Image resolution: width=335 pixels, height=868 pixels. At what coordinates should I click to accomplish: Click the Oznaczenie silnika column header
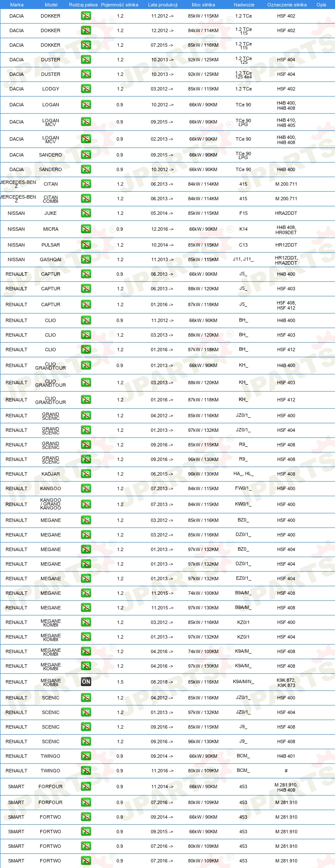pyautogui.click(x=287, y=5)
